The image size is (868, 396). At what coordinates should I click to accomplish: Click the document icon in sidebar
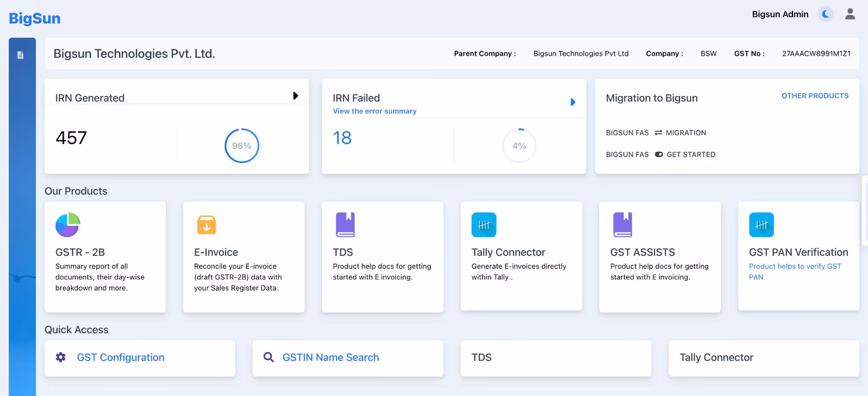click(20, 55)
